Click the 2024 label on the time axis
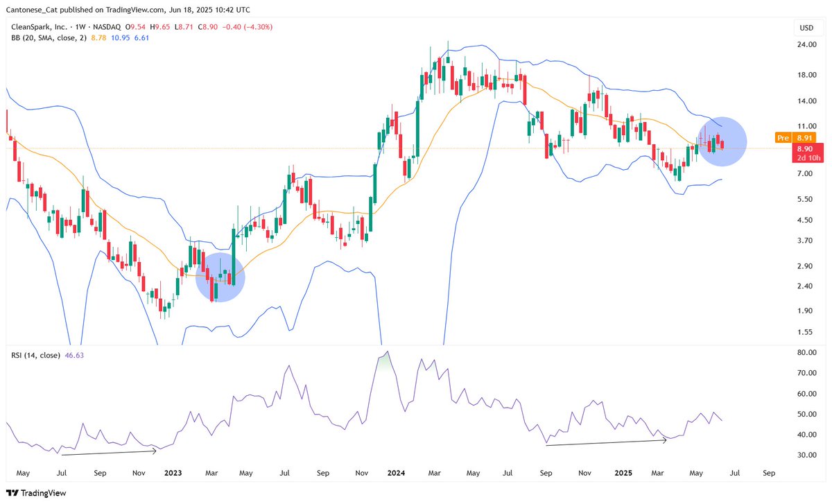Viewport: 832px width, 504px height. tap(397, 472)
